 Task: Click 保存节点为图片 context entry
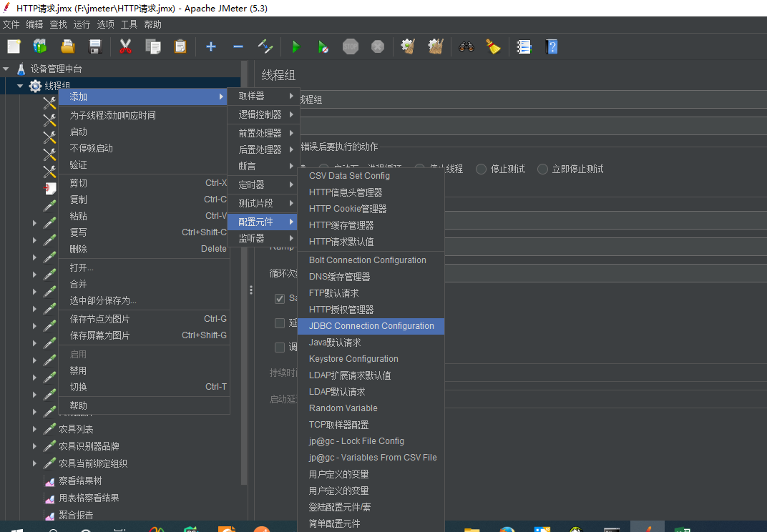[144, 319]
